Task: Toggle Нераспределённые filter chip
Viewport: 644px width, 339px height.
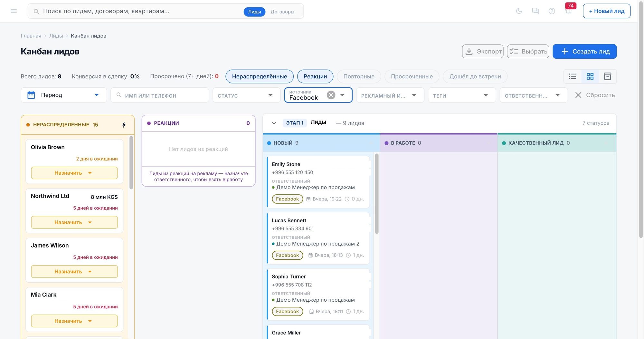Action: 260,76
